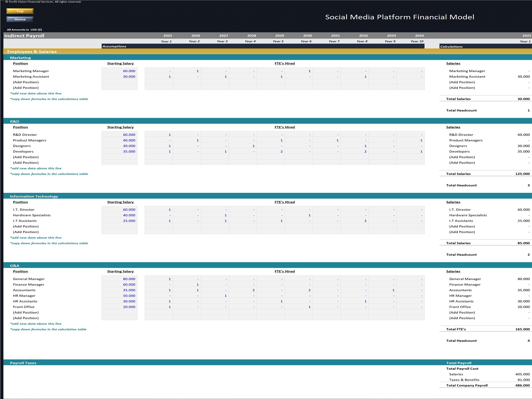Click the yellow Top button
Image resolution: width=532 pixels, height=399 pixels.
(x=20, y=11)
